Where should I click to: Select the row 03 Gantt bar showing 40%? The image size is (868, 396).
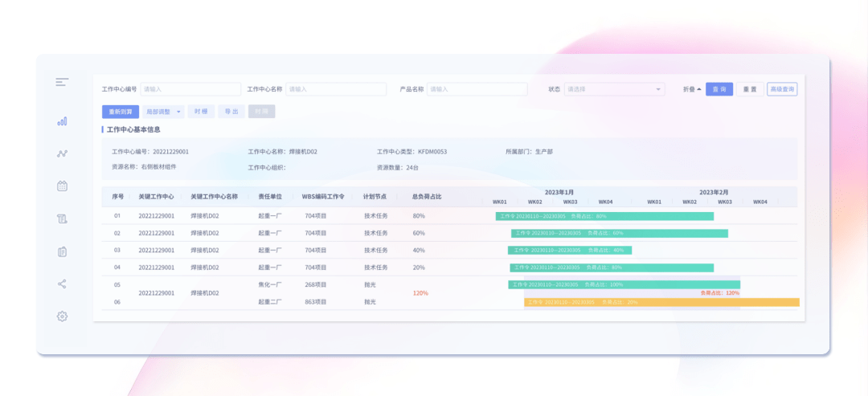coord(570,251)
